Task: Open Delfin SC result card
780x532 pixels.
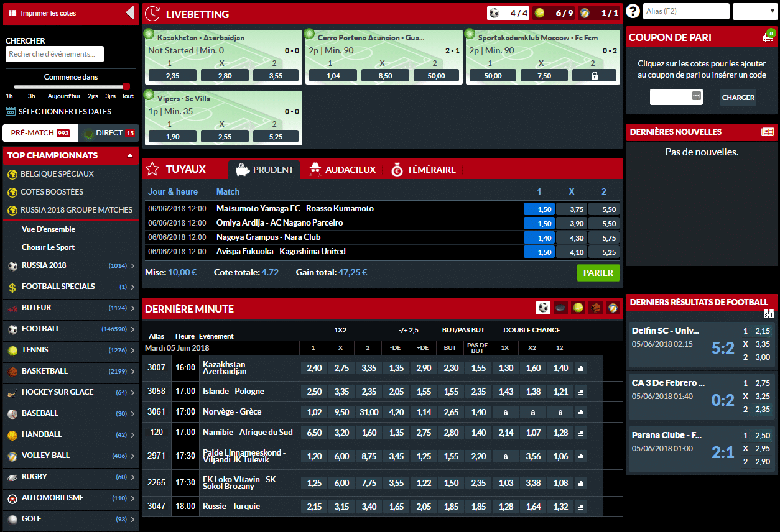Action: [702, 344]
